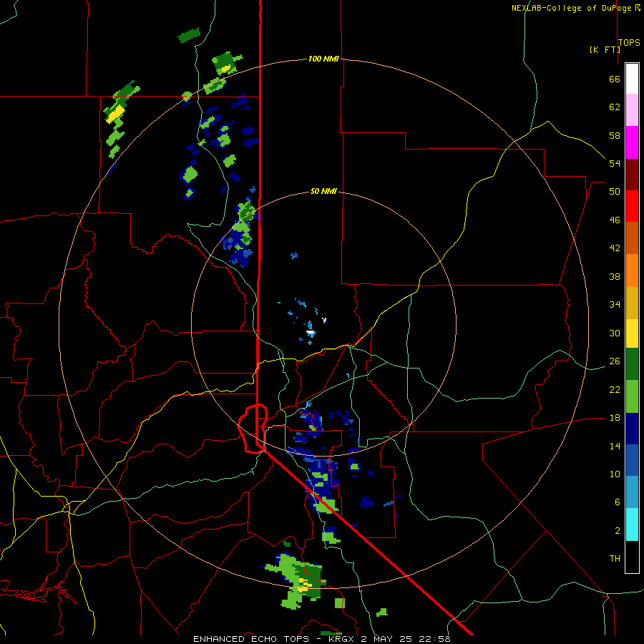Click the "ENHANCED ECHO TOPS" caption text
This screenshot has width=644, height=644.
point(251,639)
